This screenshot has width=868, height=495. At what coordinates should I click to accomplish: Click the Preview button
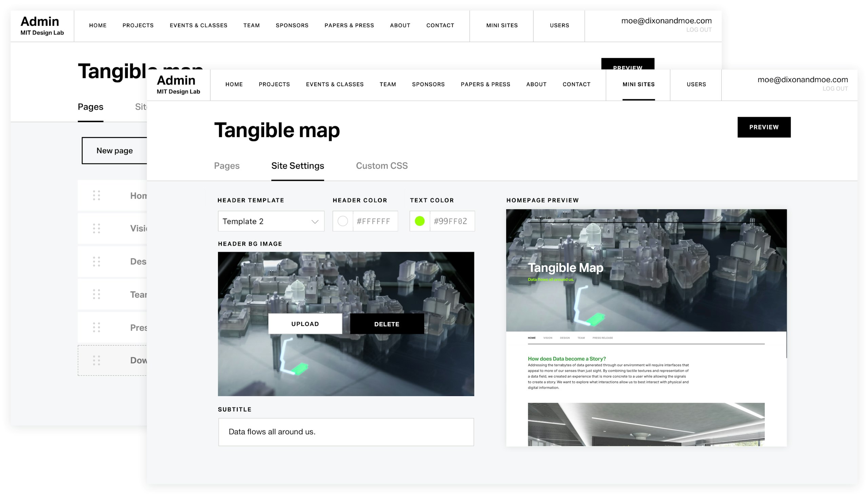pos(764,127)
